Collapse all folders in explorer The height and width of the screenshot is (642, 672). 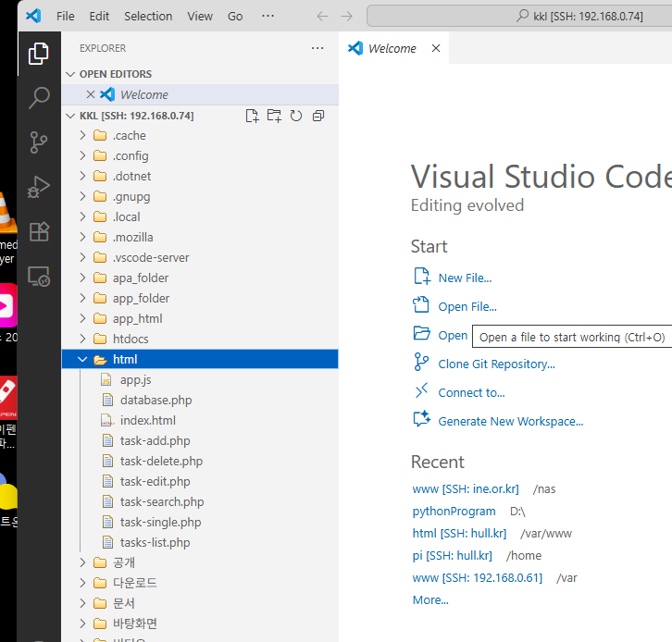tap(318, 116)
